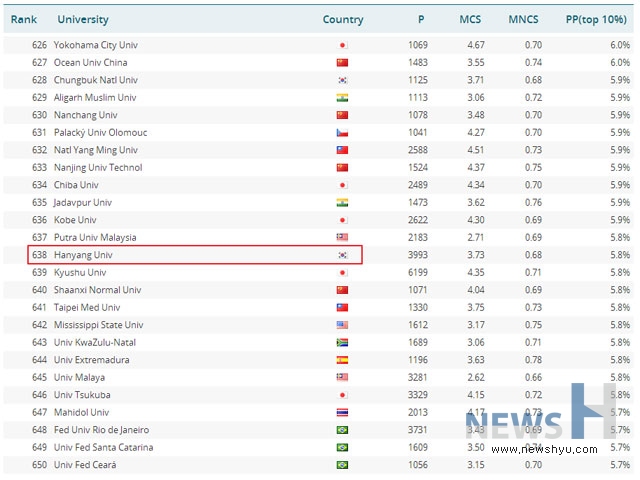Screen dimensions: 640x480
Task: Click the MCS column header
Action: tap(470, 19)
